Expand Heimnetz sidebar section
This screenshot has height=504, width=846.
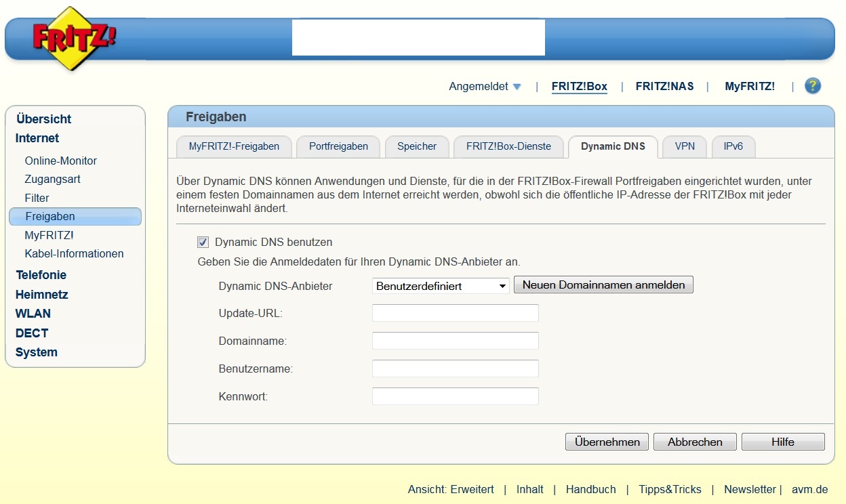(42, 295)
